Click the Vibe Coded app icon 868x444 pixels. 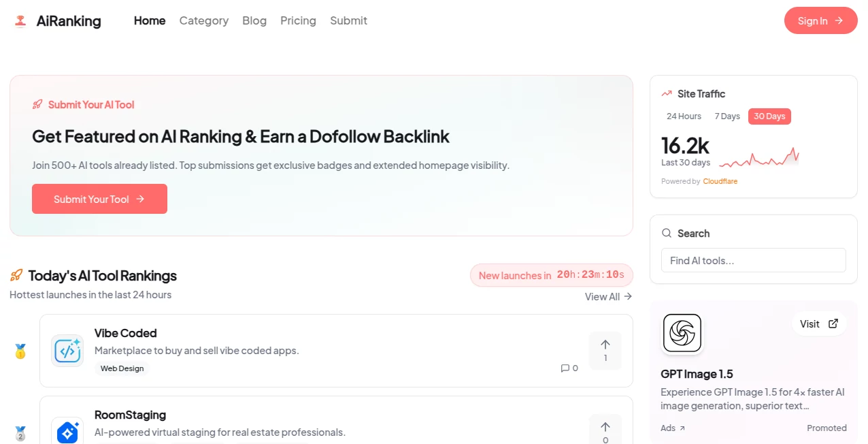67,351
